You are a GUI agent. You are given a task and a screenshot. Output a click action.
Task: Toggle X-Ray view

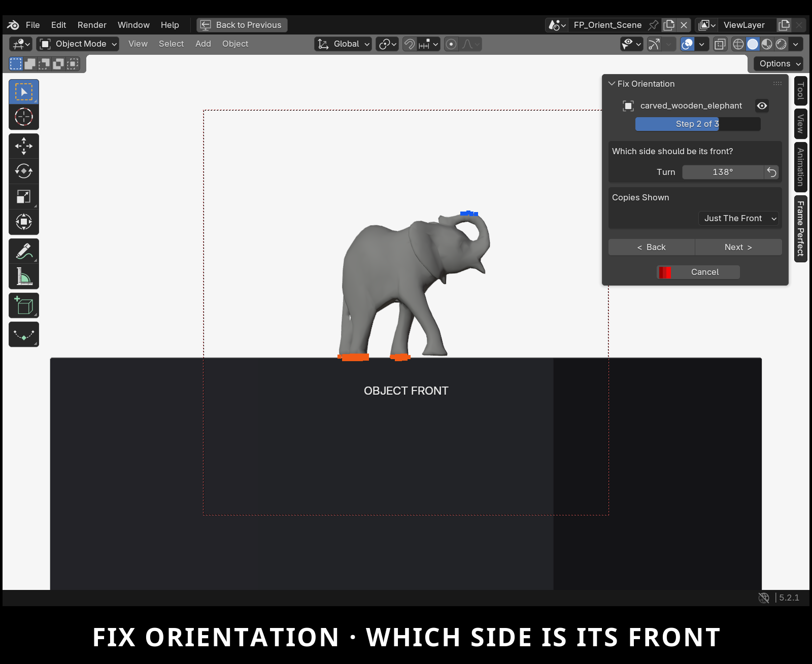click(x=720, y=44)
